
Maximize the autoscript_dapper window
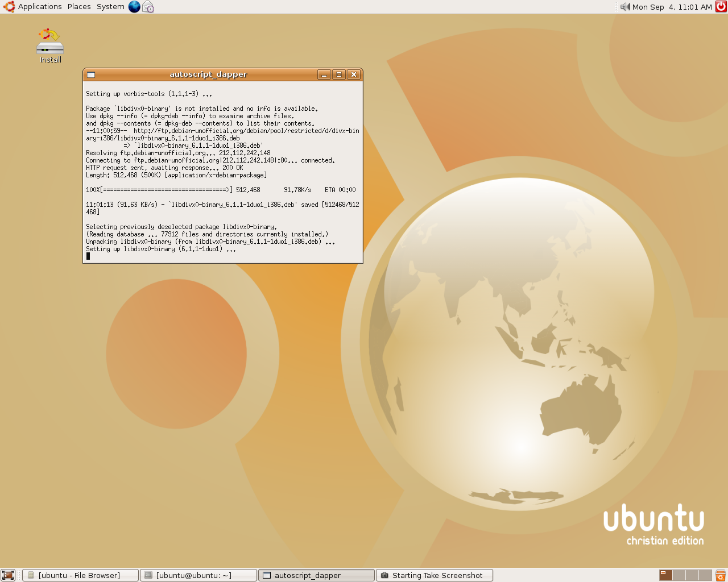[339, 74]
